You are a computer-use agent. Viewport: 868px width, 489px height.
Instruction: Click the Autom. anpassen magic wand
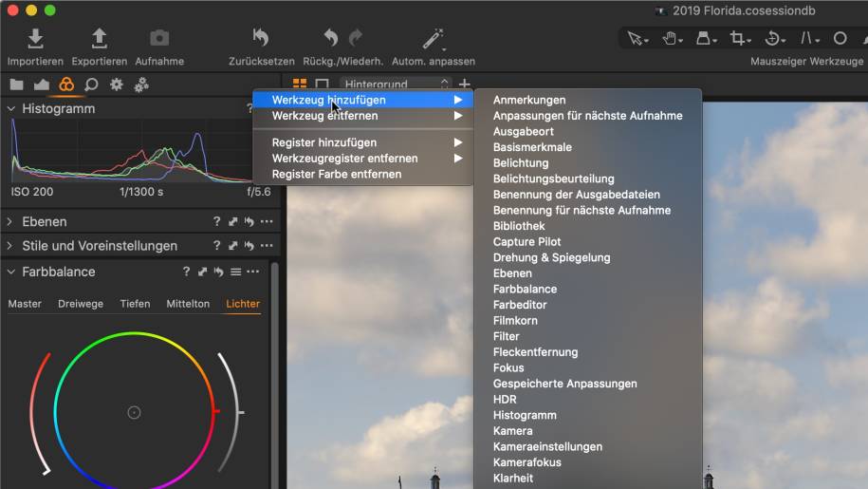click(433, 39)
